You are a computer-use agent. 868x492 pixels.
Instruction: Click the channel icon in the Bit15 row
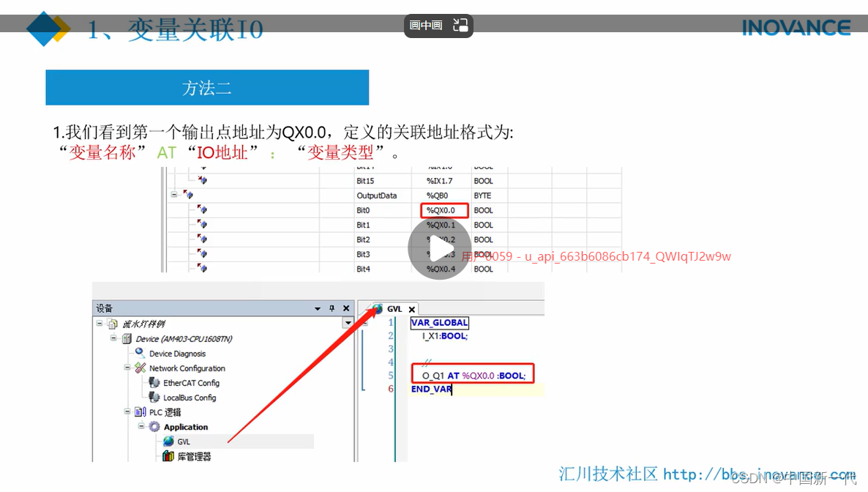coord(202,179)
